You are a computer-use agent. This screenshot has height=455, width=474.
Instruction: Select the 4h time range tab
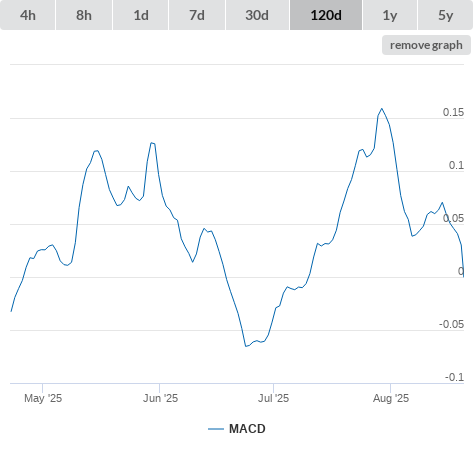[x=28, y=15]
